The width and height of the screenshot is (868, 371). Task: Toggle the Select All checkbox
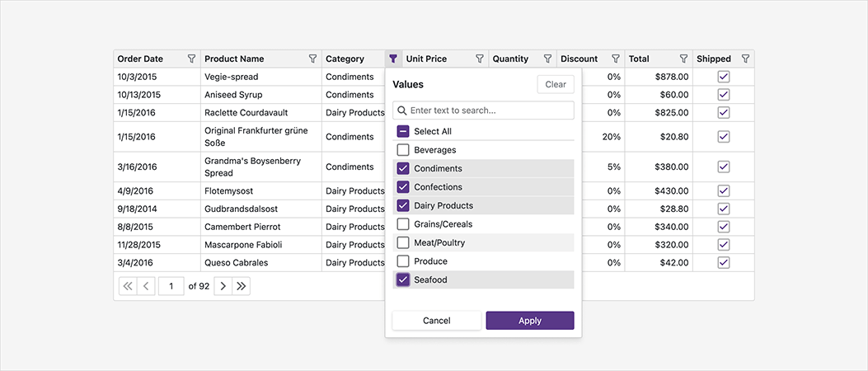[x=403, y=131]
